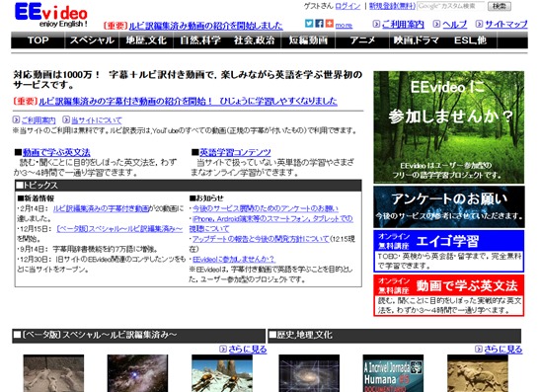This screenshot has width=539, height=392.
Task: Open ご利用案内 in the top header
Action: pos(403,25)
